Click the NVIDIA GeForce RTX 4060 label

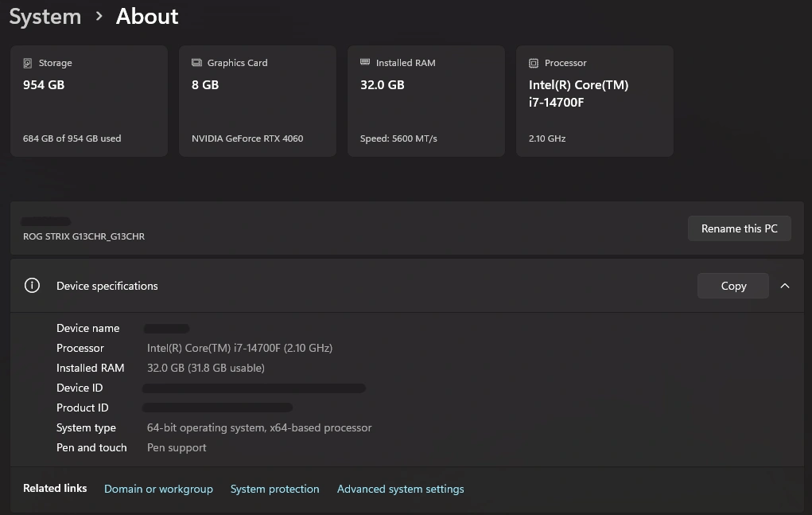pyautogui.click(x=247, y=139)
